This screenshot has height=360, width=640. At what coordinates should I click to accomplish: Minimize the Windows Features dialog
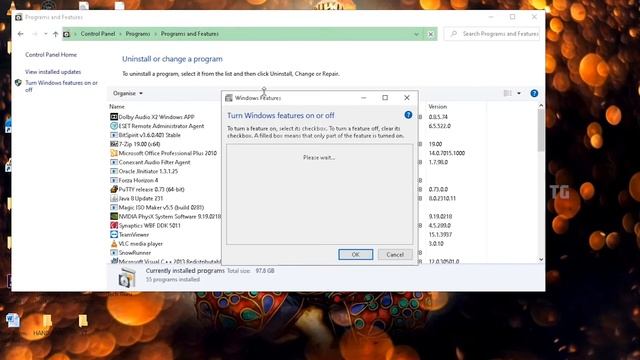[x=364, y=98]
